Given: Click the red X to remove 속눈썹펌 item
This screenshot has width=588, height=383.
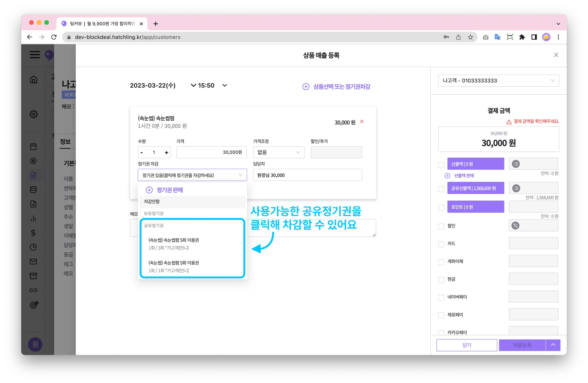Looking at the screenshot, I should (x=362, y=122).
